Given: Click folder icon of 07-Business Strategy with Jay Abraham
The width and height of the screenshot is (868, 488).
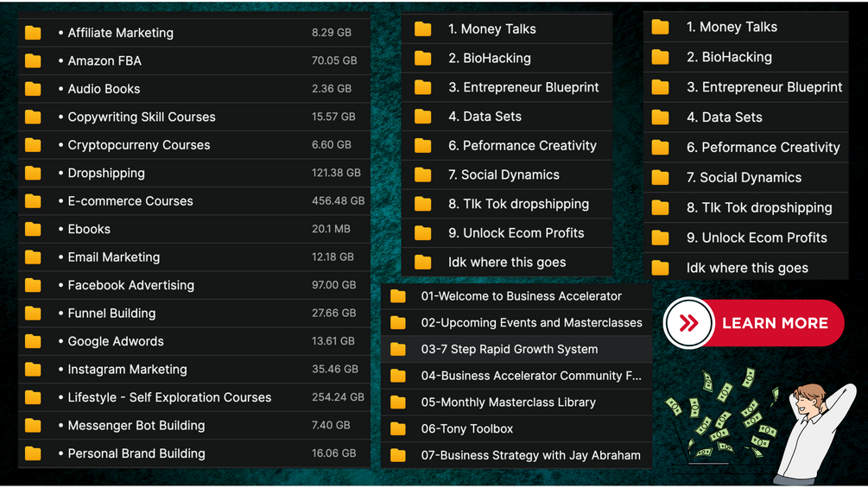Looking at the screenshot, I should coord(398,455).
